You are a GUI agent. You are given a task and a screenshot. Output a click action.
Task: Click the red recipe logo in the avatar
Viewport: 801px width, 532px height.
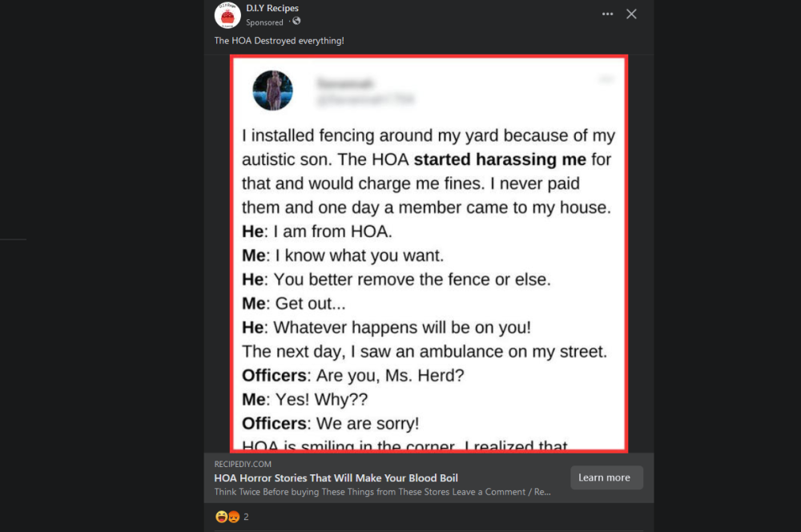pos(227,14)
